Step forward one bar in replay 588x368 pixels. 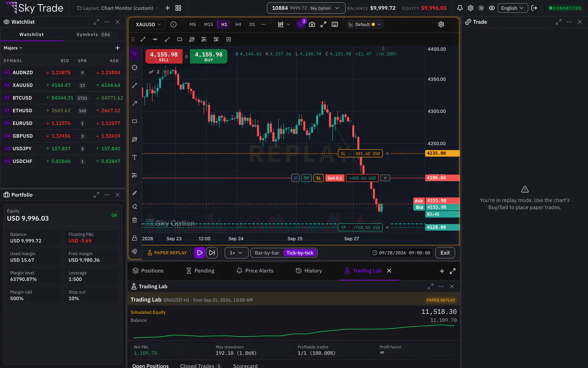coord(212,253)
